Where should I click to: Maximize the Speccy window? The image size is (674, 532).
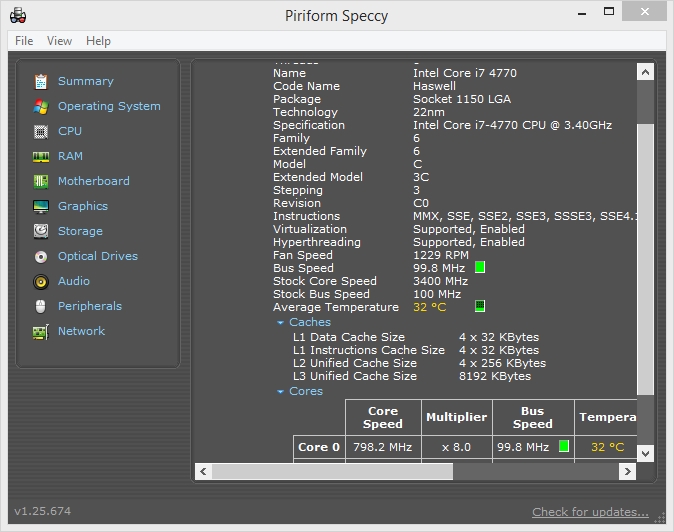coord(609,11)
